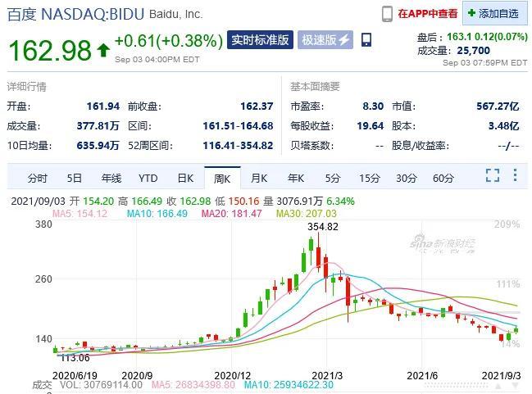Click the 354.82 peak candlestick on the chart
532x394 pixels.
[x=318, y=252]
